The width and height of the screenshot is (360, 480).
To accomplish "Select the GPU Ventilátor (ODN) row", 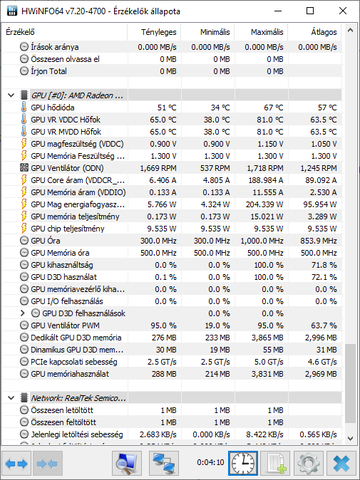I will click(x=172, y=168).
